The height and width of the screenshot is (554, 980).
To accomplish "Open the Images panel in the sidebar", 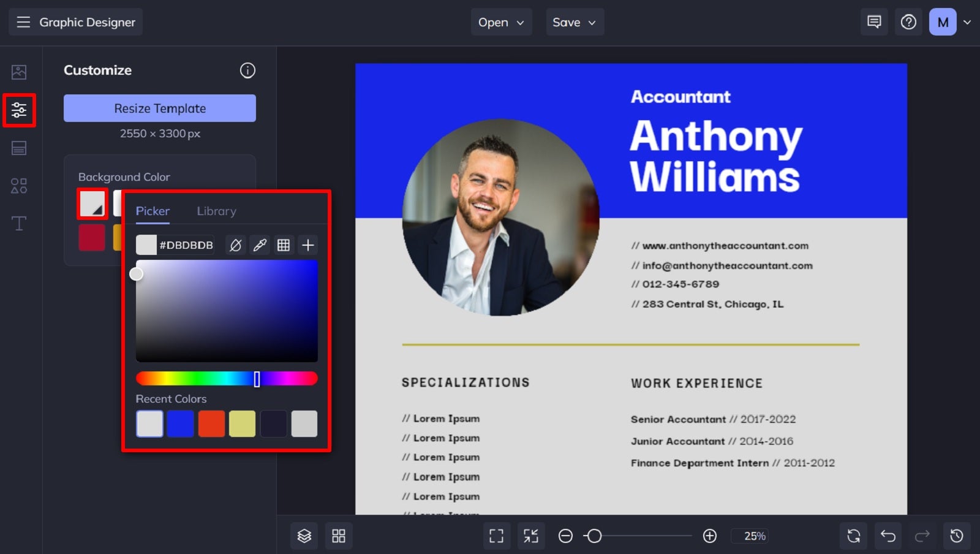I will coord(19,72).
